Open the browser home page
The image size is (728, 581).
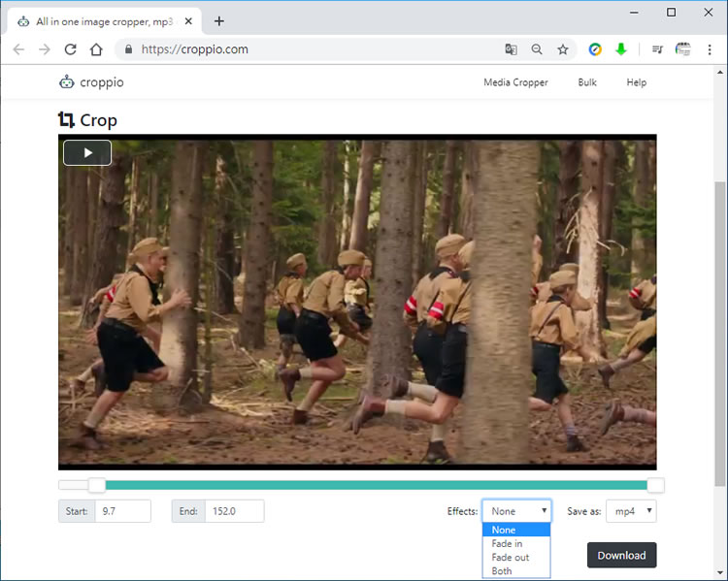(x=96, y=49)
